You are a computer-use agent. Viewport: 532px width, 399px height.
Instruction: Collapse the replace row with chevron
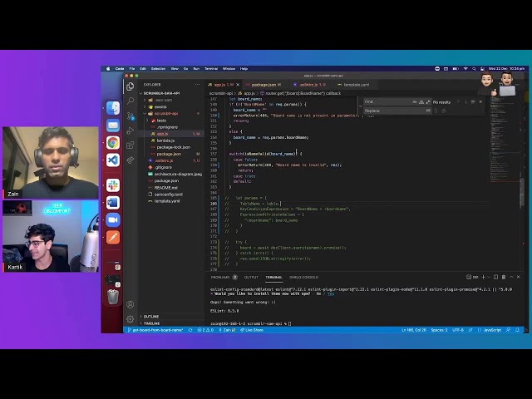[360, 106]
